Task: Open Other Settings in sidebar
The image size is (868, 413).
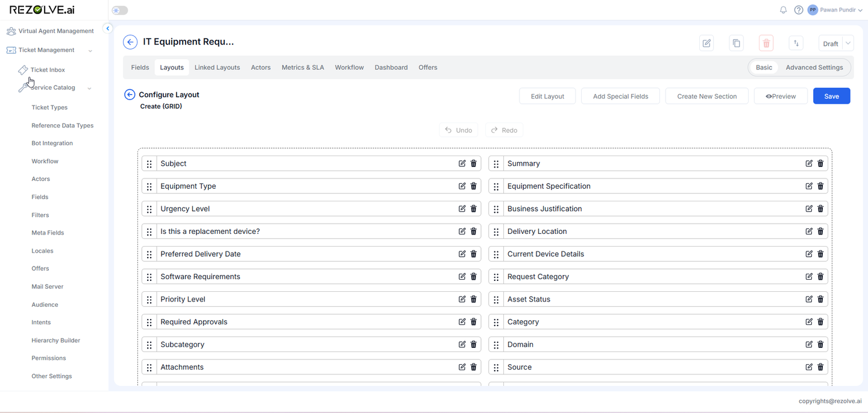Action: 52,376
